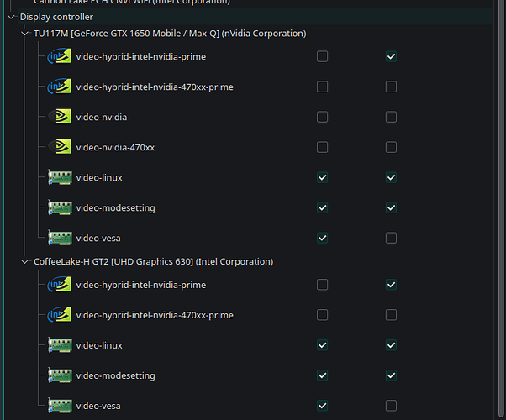This screenshot has width=506, height=420.
Task: Click the NVIDIA logo icon beside video-nvidia
Action: point(60,117)
